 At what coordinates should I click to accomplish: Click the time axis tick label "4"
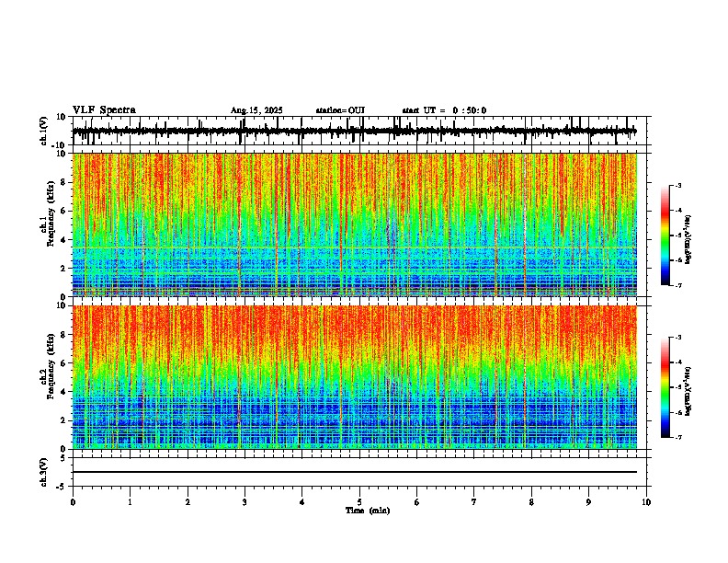[302, 502]
